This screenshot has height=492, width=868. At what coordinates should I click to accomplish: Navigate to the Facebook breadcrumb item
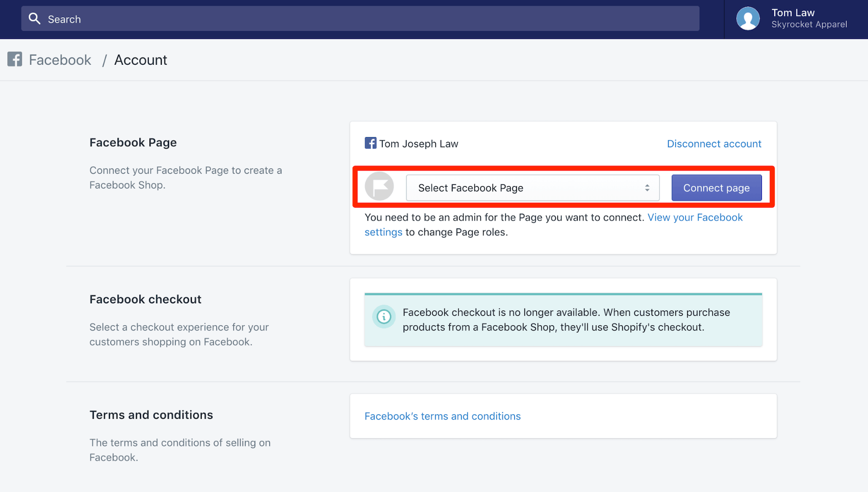59,60
